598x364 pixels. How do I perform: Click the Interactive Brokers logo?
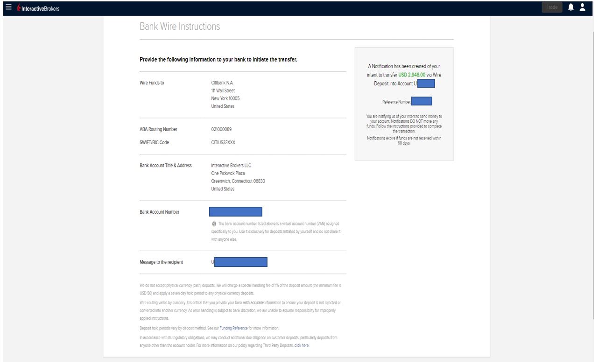click(x=38, y=8)
